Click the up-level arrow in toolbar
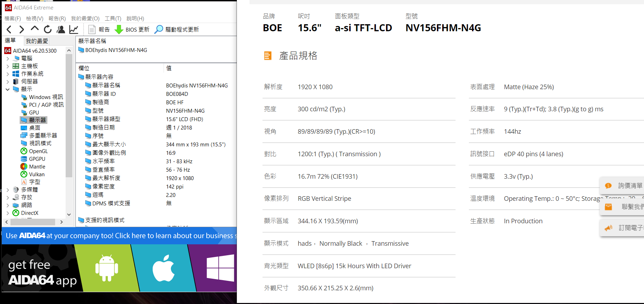 [34, 29]
